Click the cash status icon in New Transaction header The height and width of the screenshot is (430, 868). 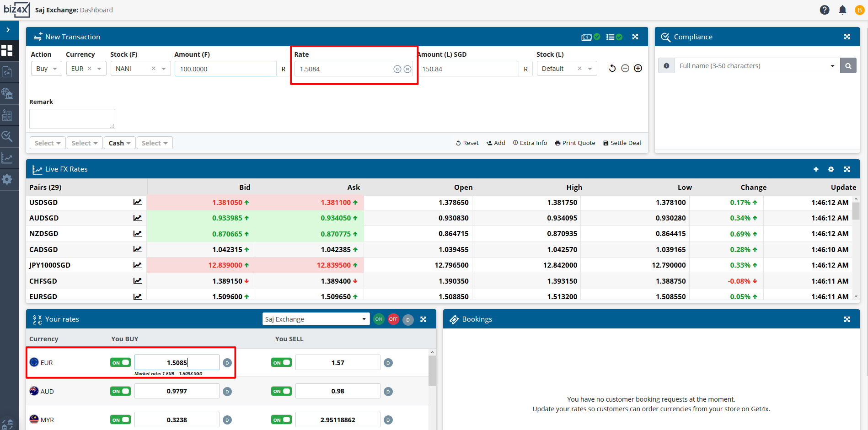coord(590,37)
